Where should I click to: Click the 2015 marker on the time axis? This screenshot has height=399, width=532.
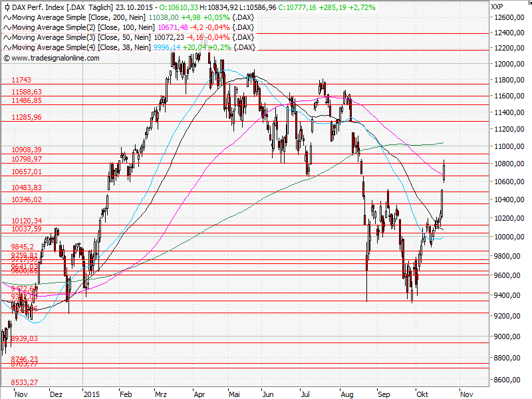click(92, 394)
